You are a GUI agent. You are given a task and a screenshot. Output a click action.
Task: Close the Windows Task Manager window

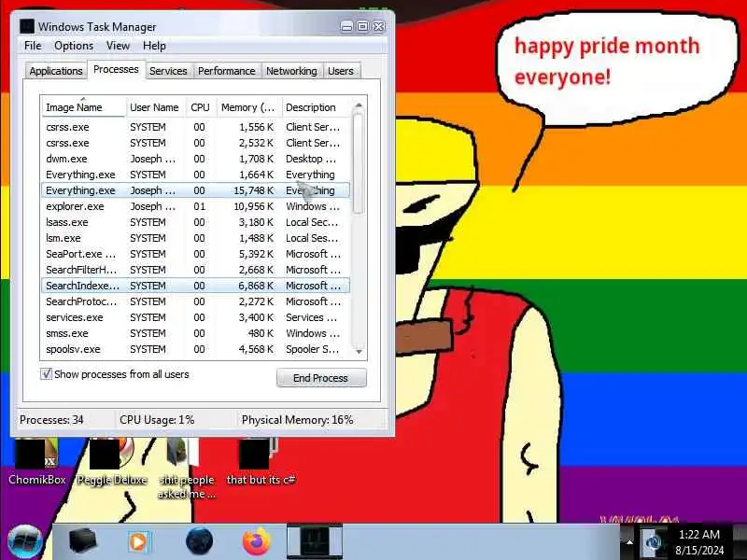coord(379,26)
